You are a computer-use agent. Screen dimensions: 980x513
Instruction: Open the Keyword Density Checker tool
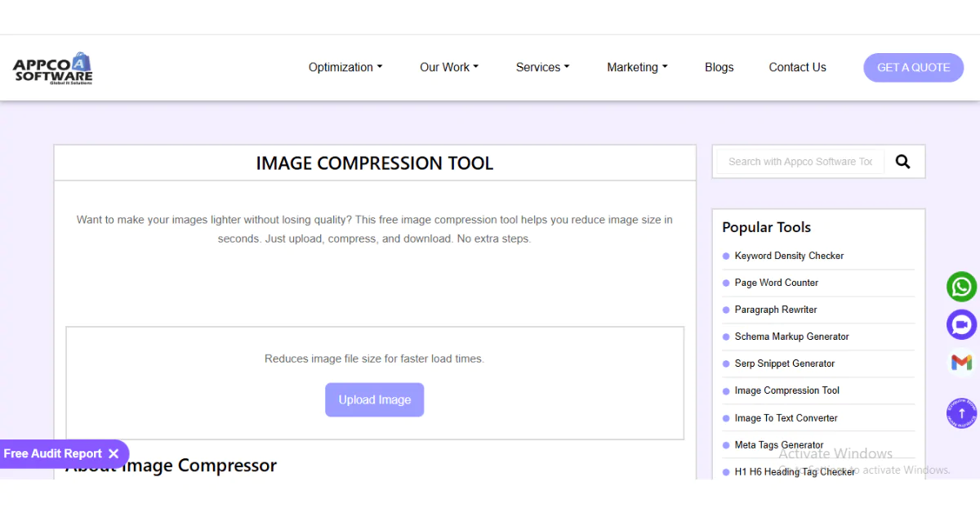click(x=789, y=256)
